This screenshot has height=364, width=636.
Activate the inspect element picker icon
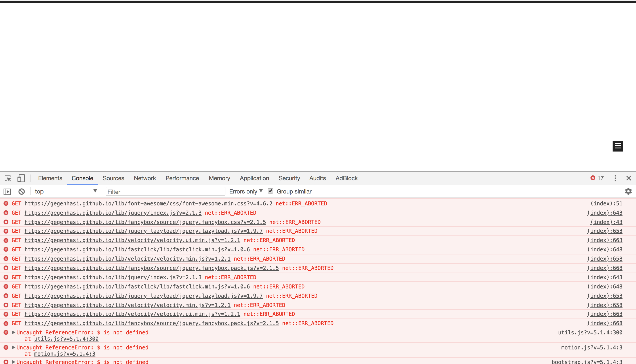8,178
